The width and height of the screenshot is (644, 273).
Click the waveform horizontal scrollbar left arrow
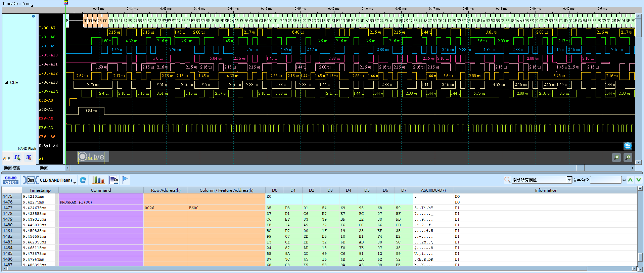pyautogui.click(x=68, y=168)
